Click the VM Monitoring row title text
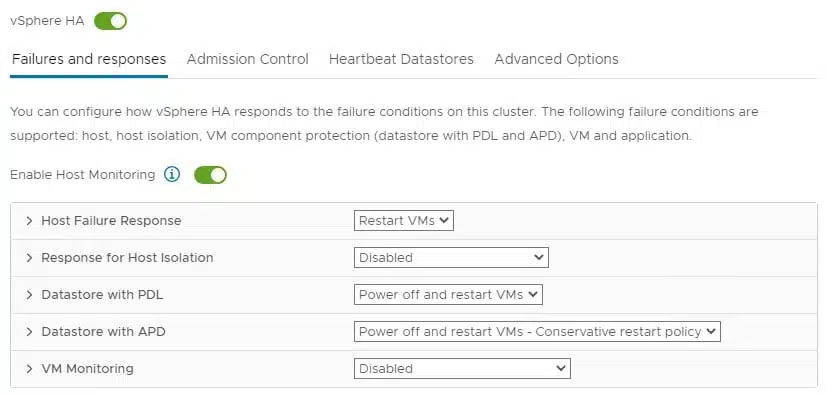 pyautogui.click(x=88, y=369)
